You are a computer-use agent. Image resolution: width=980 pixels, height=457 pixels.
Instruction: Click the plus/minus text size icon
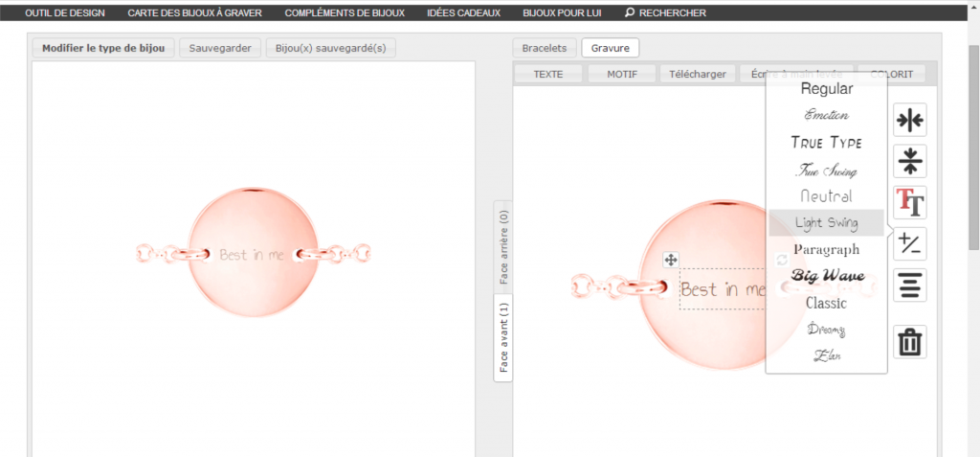909,244
